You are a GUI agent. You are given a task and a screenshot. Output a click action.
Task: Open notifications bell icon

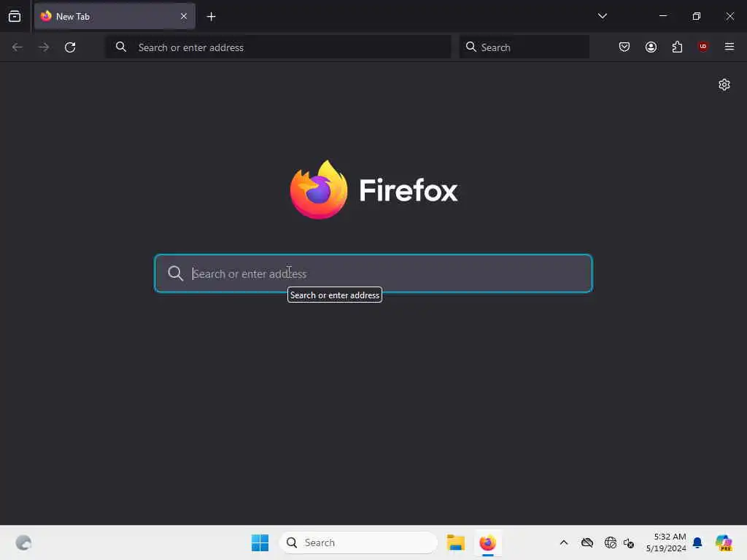tap(697, 542)
